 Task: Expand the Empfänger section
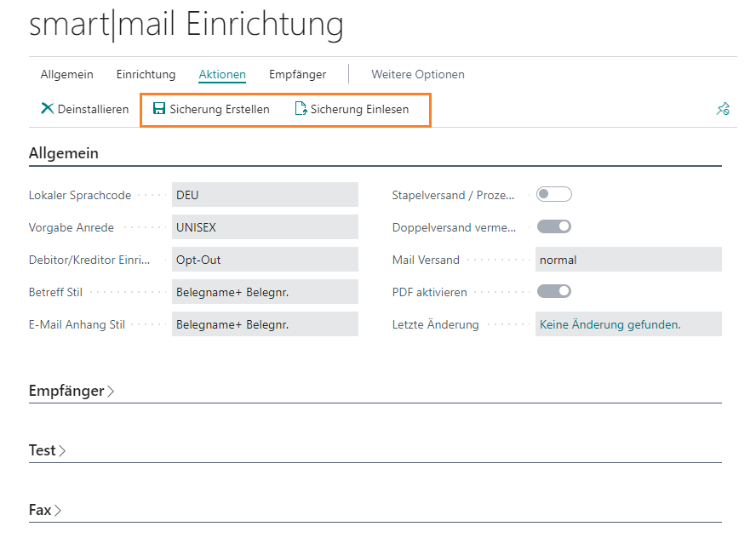[x=72, y=392]
